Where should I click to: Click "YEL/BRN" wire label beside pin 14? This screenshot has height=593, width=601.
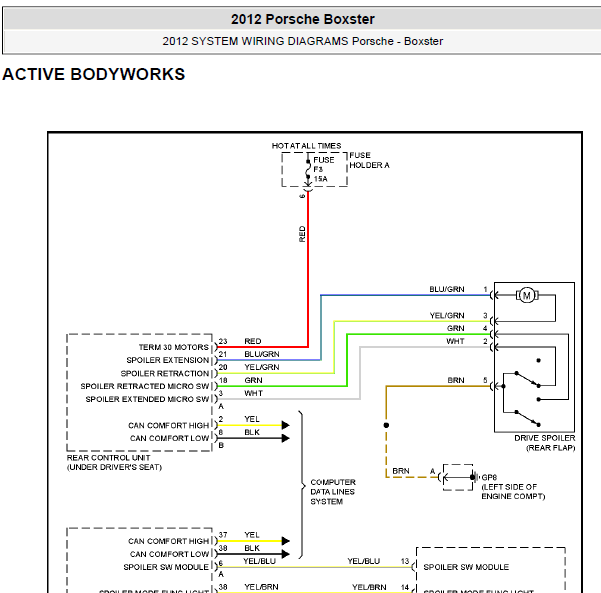point(369,587)
